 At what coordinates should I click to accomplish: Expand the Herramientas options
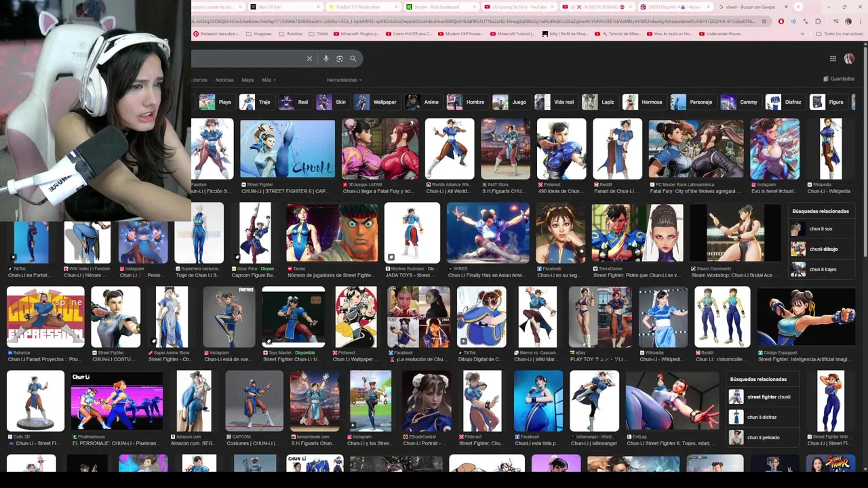(x=344, y=80)
